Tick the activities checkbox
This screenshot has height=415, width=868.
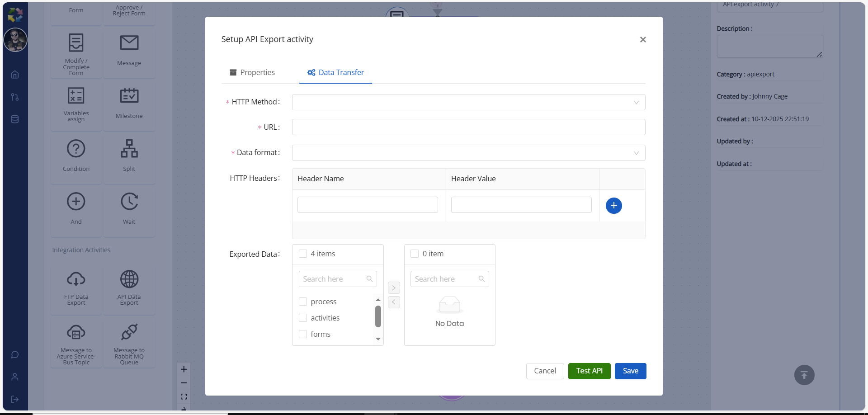coord(303,318)
